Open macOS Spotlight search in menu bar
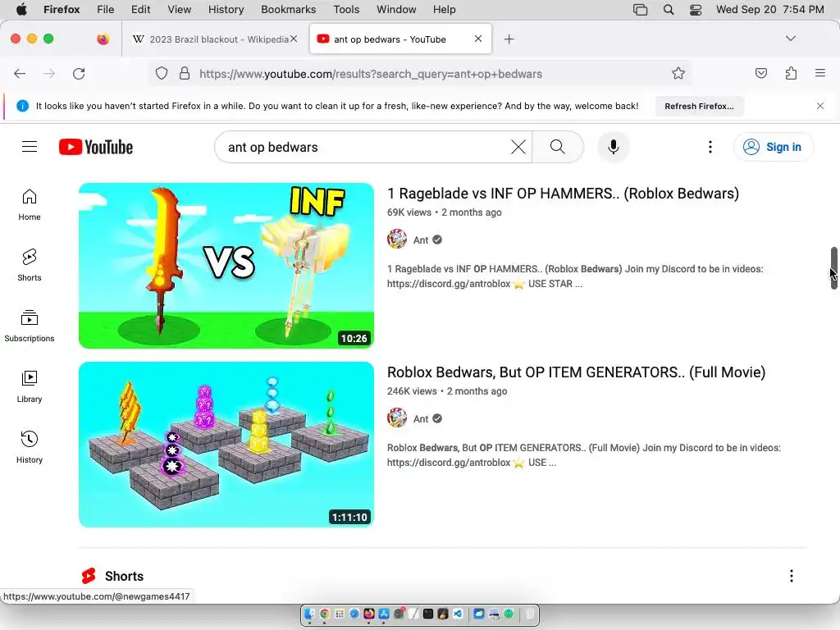Viewport: 840px width, 630px height. pos(668,10)
